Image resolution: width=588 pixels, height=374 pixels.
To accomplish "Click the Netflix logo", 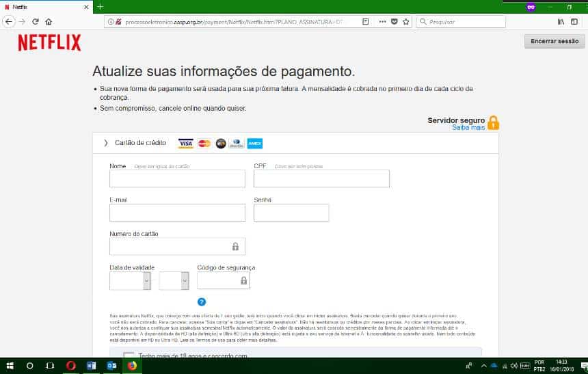I will click(x=49, y=42).
